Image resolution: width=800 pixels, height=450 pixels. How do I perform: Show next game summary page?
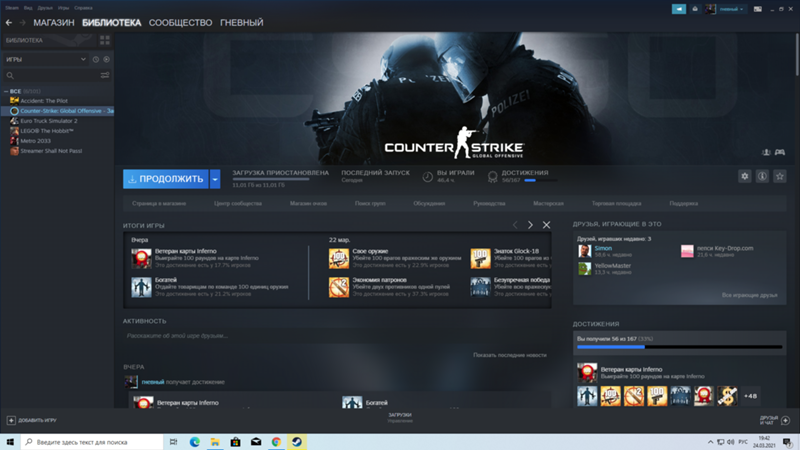530,225
